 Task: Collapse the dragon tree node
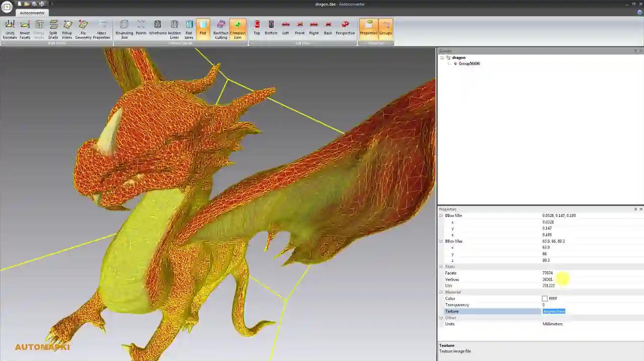442,58
